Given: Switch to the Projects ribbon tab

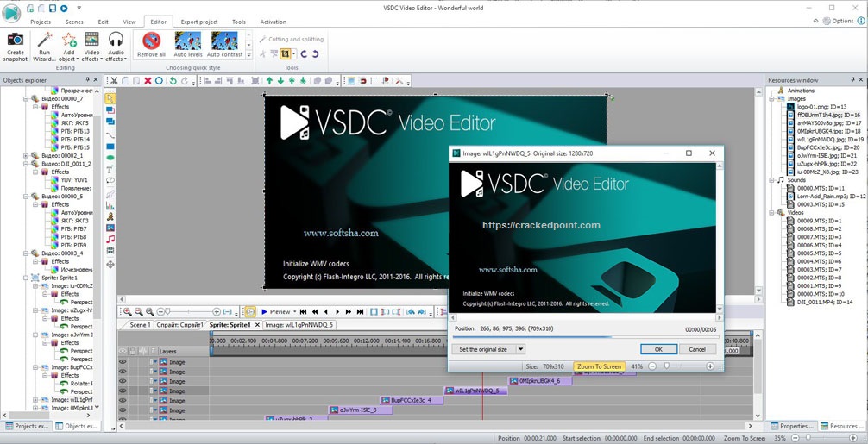Looking at the screenshot, I should (41, 22).
